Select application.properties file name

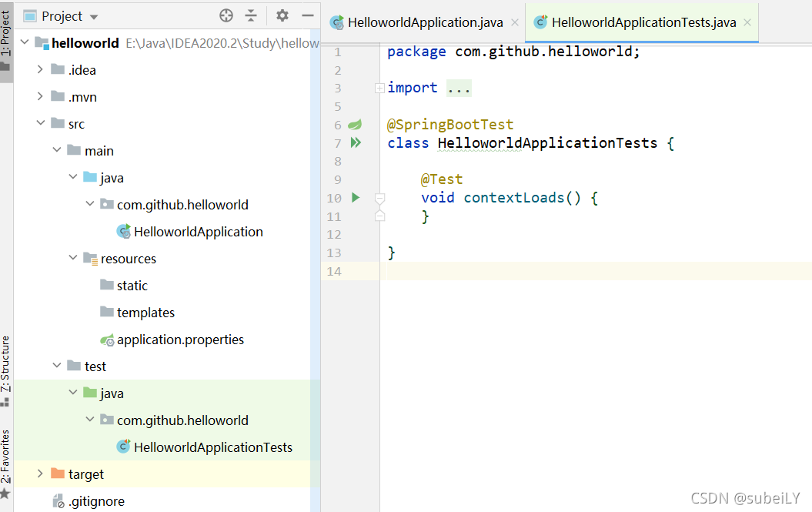coord(180,340)
